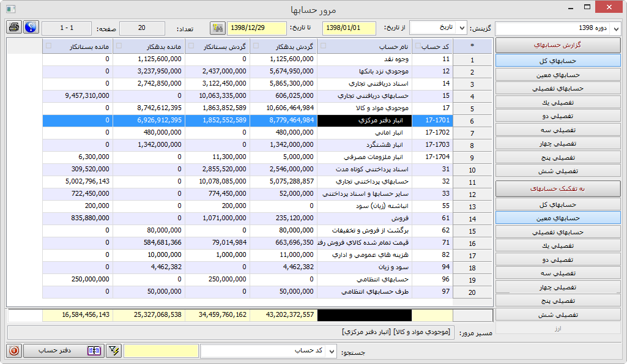Open help via the blue question mark icon
This screenshot has height=364, width=627.
pyautogui.click(x=31, y=28)
